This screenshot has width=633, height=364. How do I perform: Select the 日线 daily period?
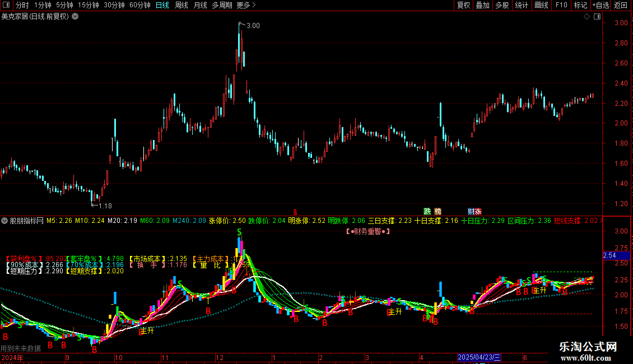click(162, 5)
